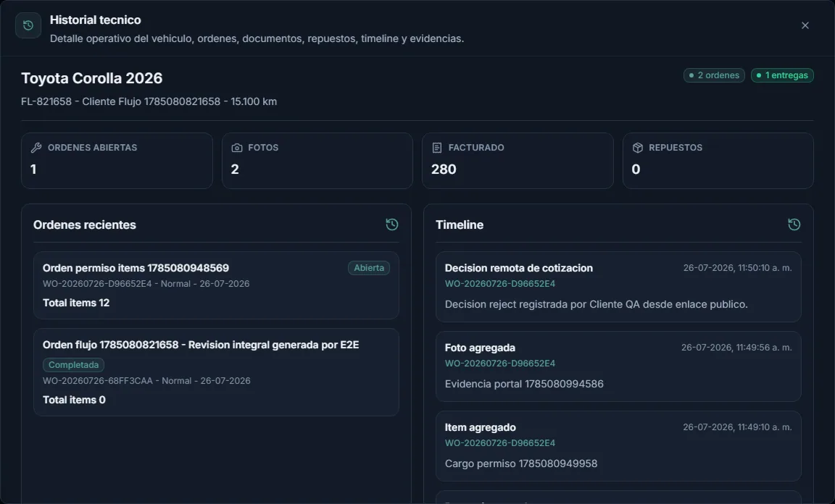Screen dimensions: 835x504
Task: Click the Facturado value 280
Action: click(444, 169)
